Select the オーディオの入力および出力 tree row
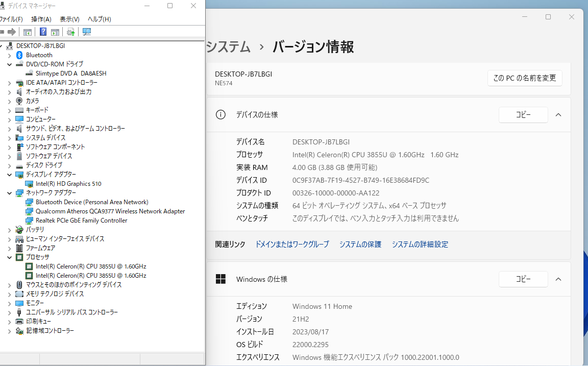Image resolution: width=588 pixels, height=366 pixels. [x=59, y=92]
